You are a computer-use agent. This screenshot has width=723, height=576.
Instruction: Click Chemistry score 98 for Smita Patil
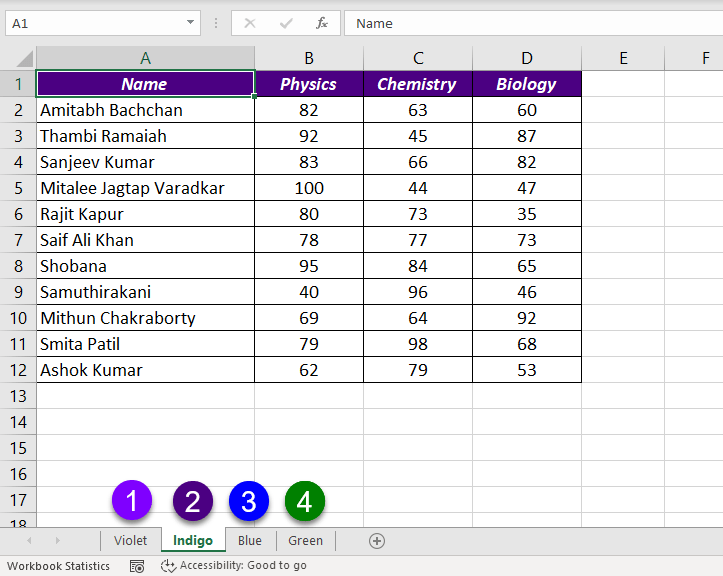tap(418, 344)
